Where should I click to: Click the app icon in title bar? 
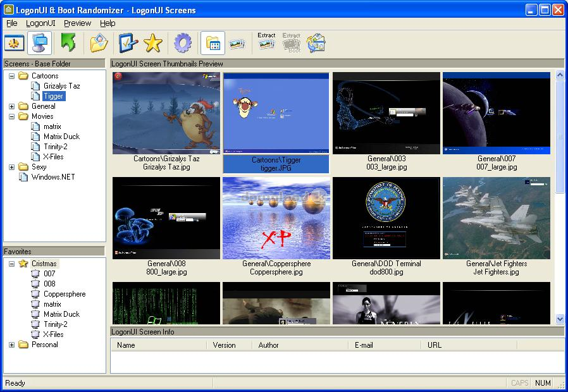(x=9, y=9)
